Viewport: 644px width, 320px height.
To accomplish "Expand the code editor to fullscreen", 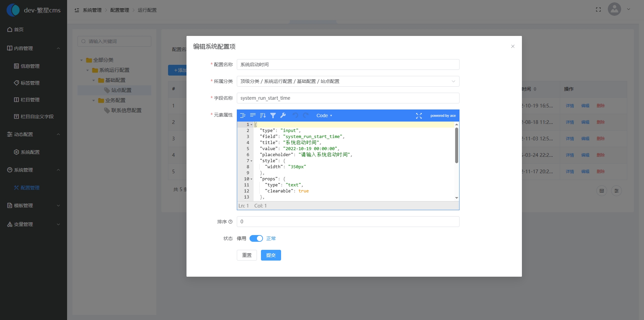I will 419,116.
